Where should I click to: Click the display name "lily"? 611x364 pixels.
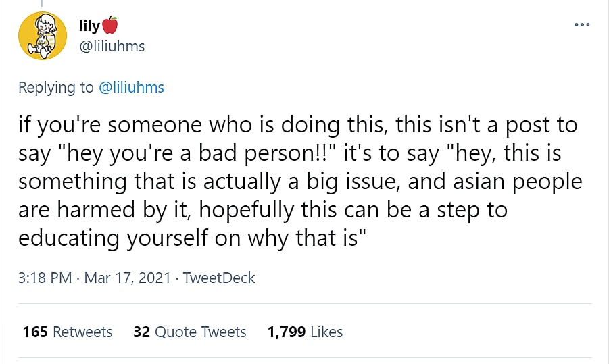click(x=89, y=26)
